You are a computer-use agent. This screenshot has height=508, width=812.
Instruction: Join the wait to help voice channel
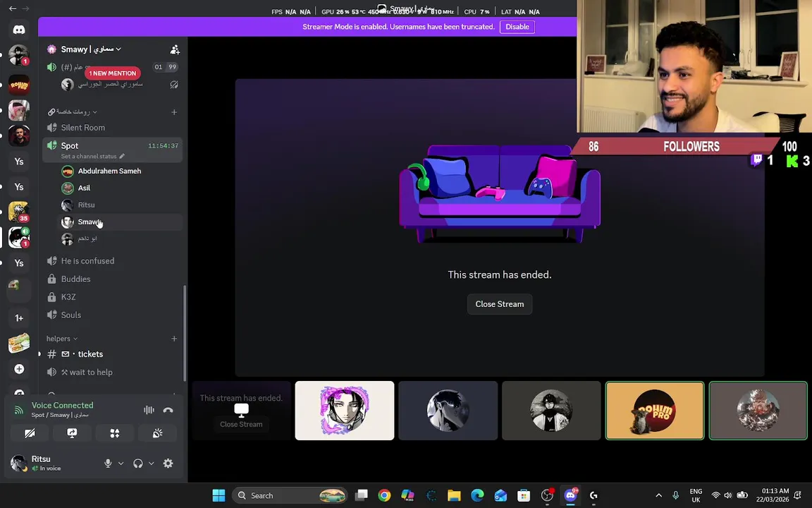pyautogui.click(x=112, y=373)
